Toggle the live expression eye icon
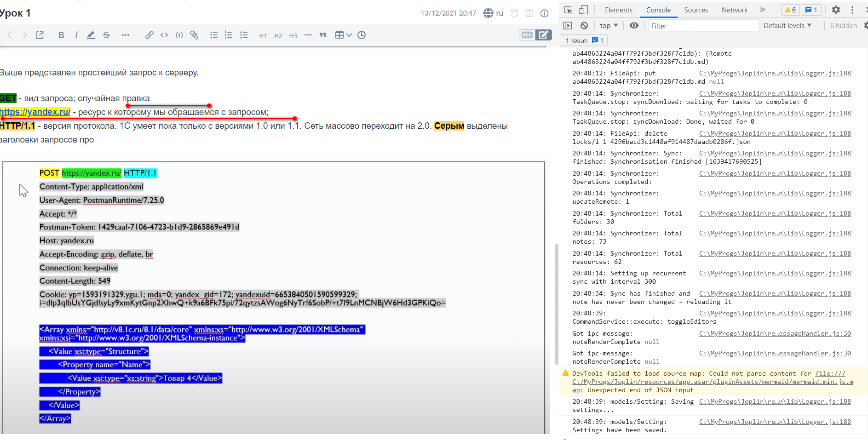 tap(634, 25)
